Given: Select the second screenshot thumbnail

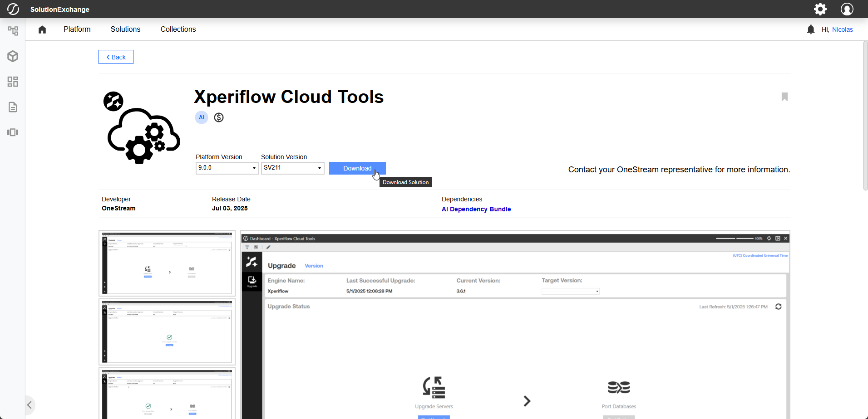Looking at the screenshot, I should point(167,331).
